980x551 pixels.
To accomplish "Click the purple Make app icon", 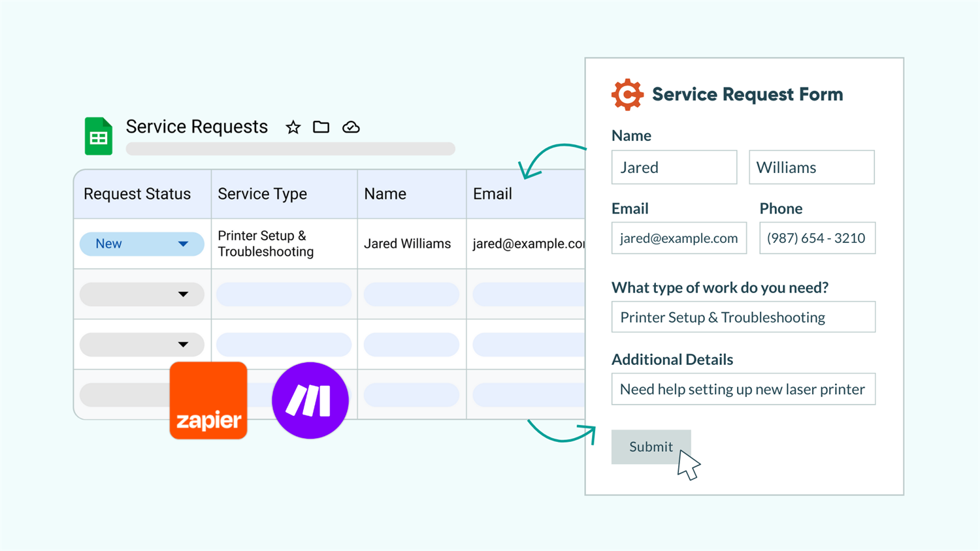I will coord(310,400).
